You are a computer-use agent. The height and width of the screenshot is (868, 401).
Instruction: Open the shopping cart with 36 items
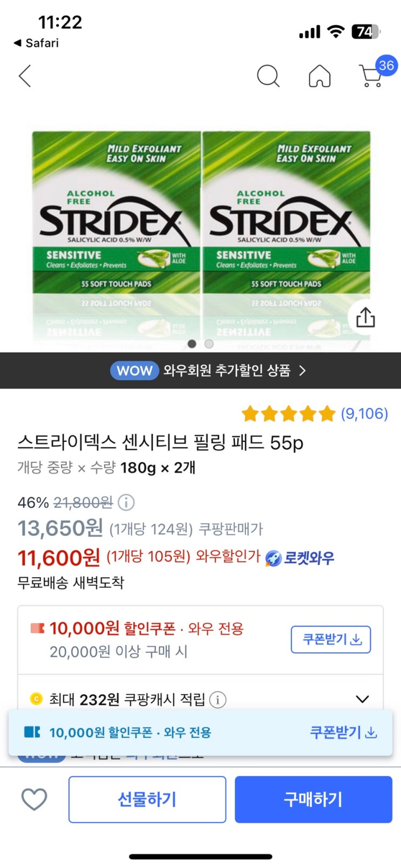(371, 76)
